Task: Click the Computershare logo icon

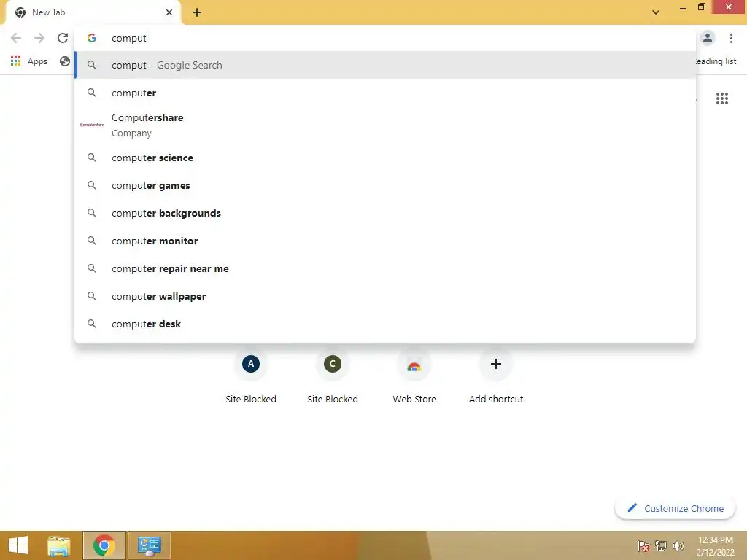Action: (x=92, y=125)
